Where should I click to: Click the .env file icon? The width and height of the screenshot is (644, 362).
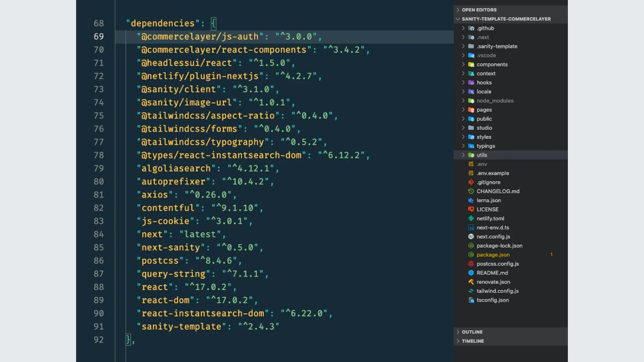tap(471, 164)
